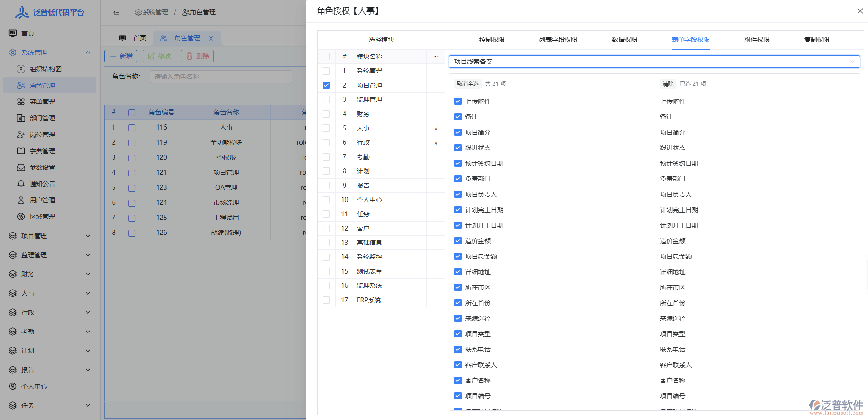Click the 组织结构图 icon in sidebar
Viewport: 868px width, 420px height.
click(x=21, y=69)
